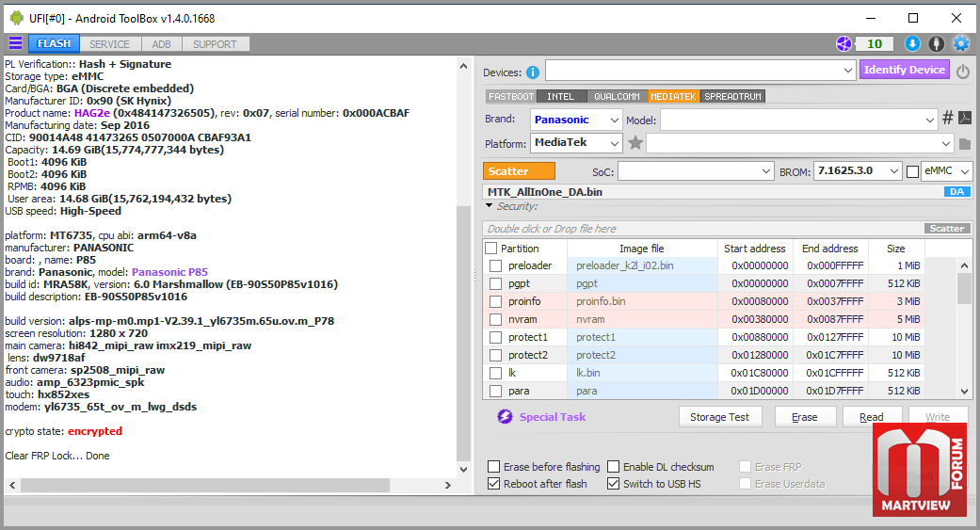980x530 pixels.
Task: Click the info icon next to Devices
Action: point(533,72)
